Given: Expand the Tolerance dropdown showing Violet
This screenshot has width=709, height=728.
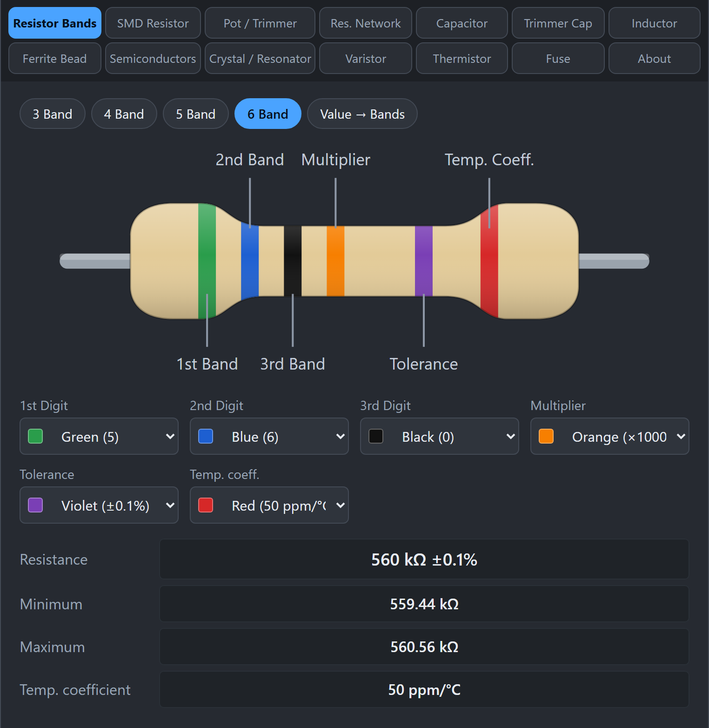Looking at the screenshot, I should (99, 505).
